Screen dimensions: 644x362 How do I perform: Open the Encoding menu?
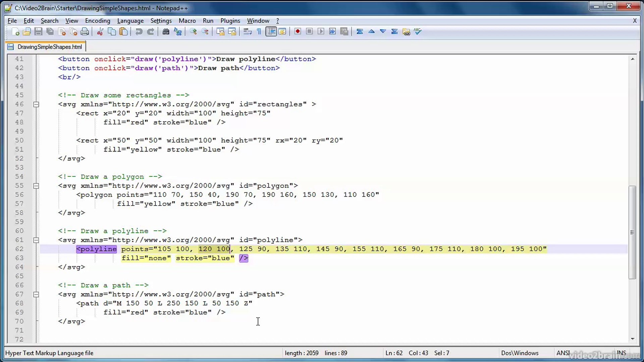tap(98, 21)
